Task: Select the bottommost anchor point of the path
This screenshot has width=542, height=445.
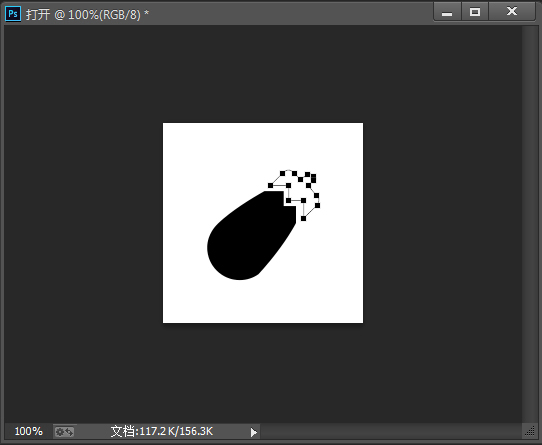Action: 303,219
